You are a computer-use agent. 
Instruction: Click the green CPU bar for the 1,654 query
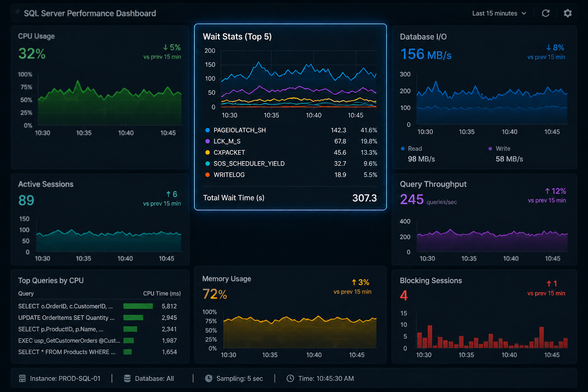[127, 352]
